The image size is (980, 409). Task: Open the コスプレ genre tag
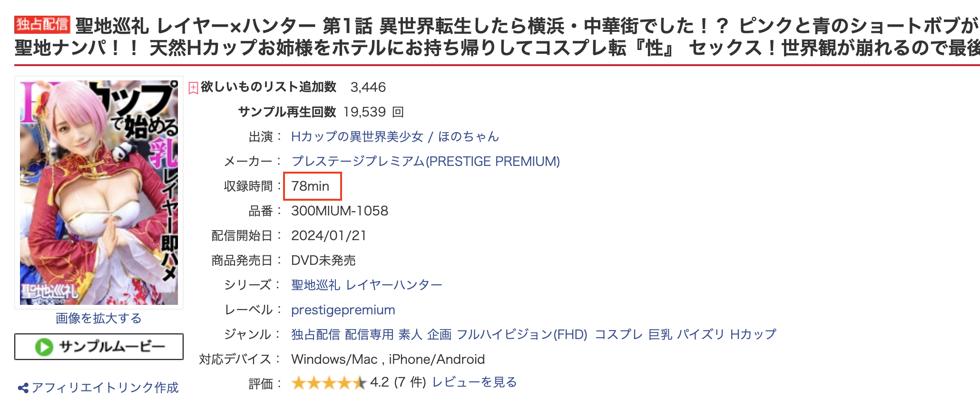click(618, 335)
